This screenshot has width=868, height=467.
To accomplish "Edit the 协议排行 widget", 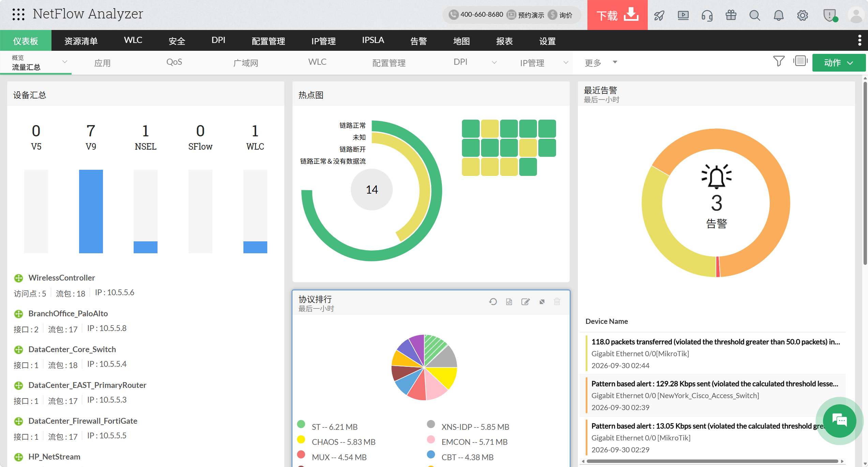I will click(525, 302).
